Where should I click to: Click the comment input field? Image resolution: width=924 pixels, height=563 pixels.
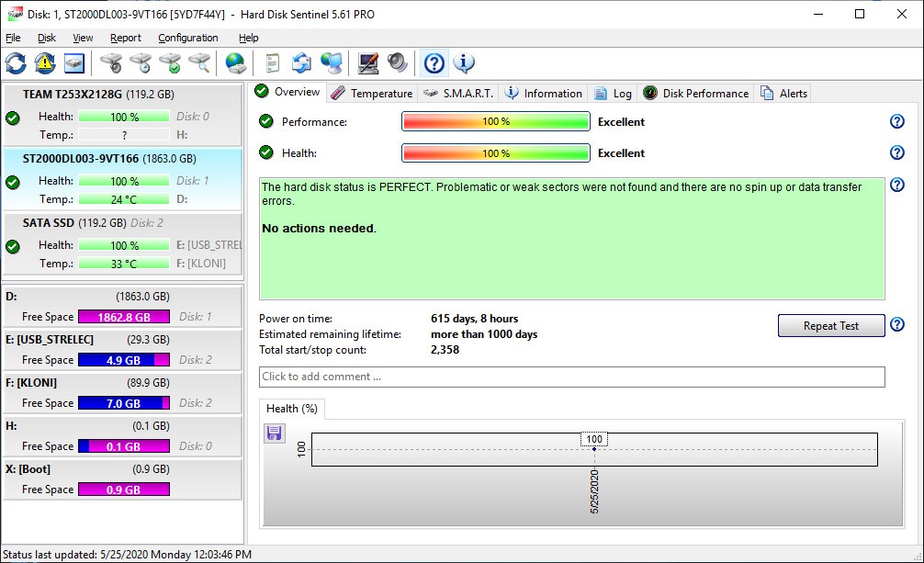point(571,377)
